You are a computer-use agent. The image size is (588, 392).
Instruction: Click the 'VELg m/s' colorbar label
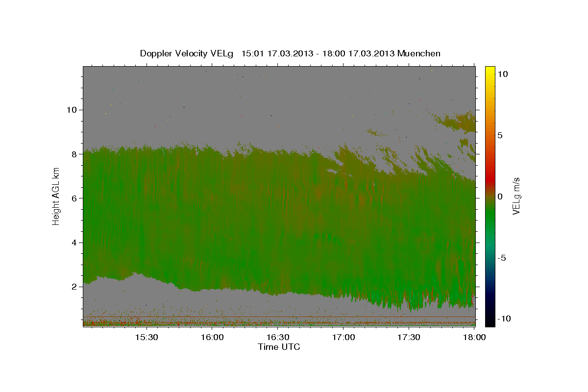[515, 196]
